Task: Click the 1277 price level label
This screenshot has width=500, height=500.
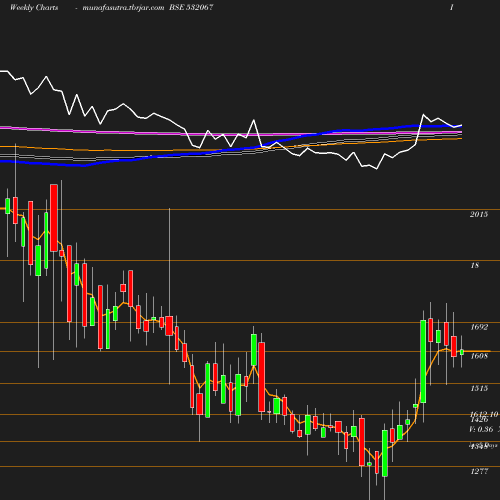Action: [479, 471]
